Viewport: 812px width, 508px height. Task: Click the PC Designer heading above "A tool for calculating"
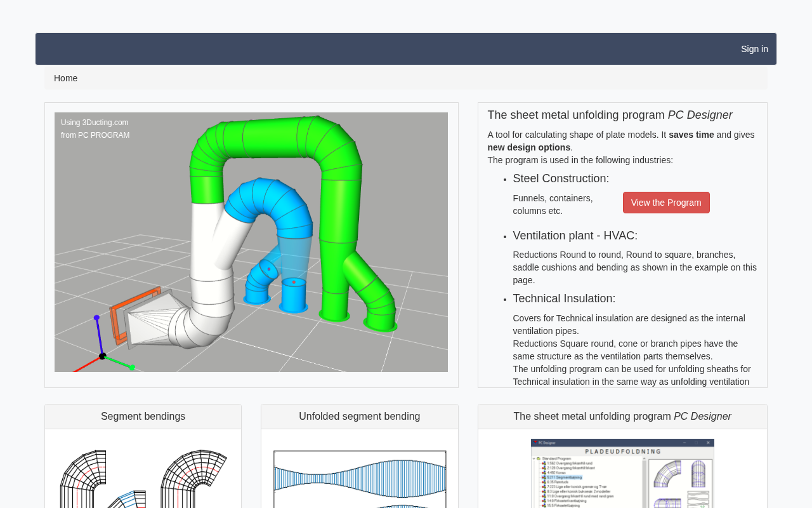(x=610, y=115)
